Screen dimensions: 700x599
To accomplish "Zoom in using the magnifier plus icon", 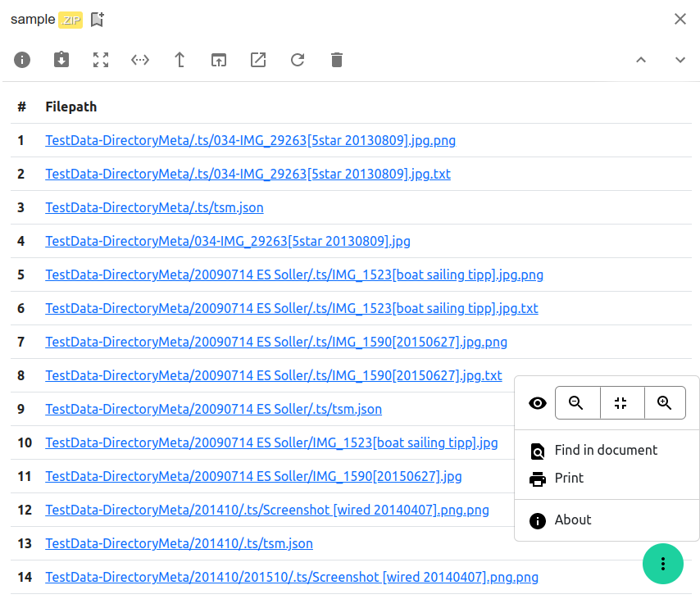I will tap(666, 402).
